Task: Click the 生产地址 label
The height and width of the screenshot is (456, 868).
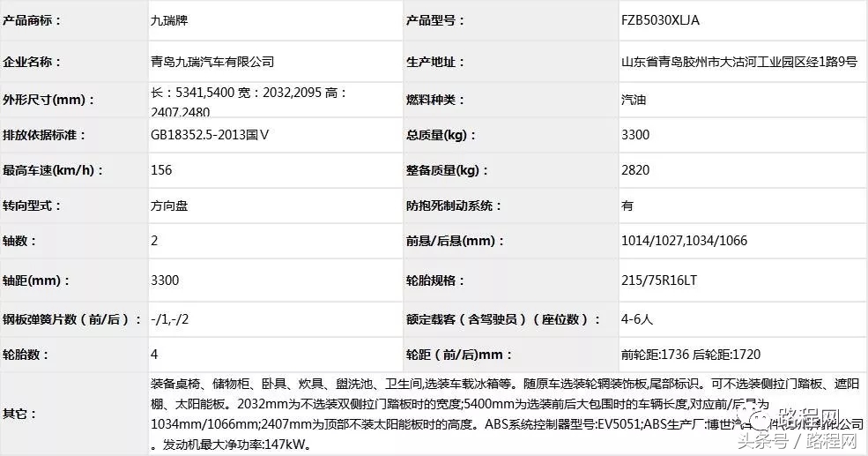Action: pos(435,62)
